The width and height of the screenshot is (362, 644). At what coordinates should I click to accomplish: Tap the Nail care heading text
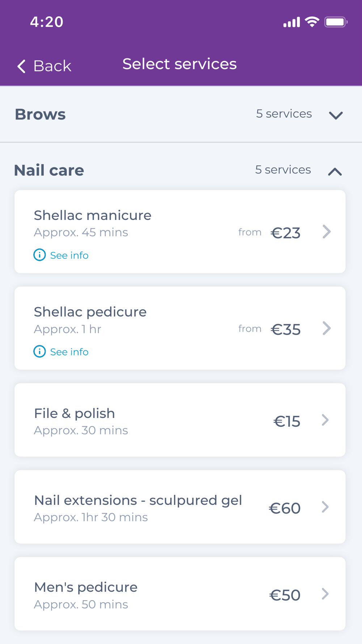point(49,170)
